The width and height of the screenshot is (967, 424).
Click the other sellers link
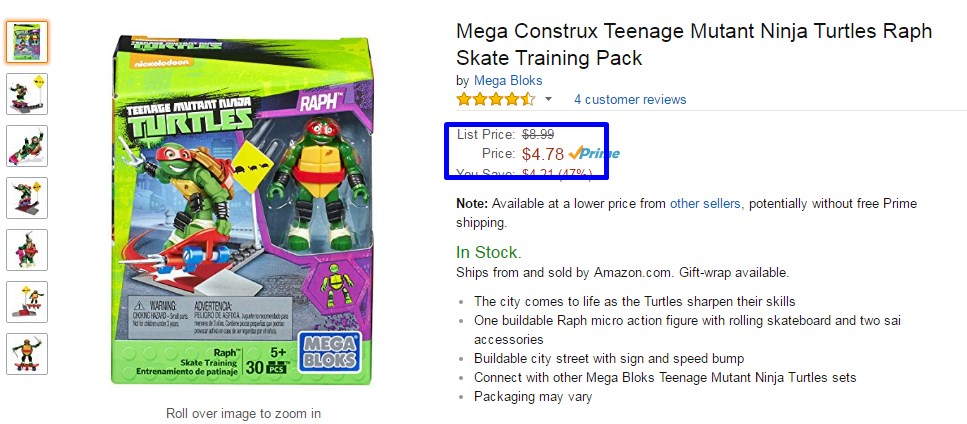pos(706,203)
